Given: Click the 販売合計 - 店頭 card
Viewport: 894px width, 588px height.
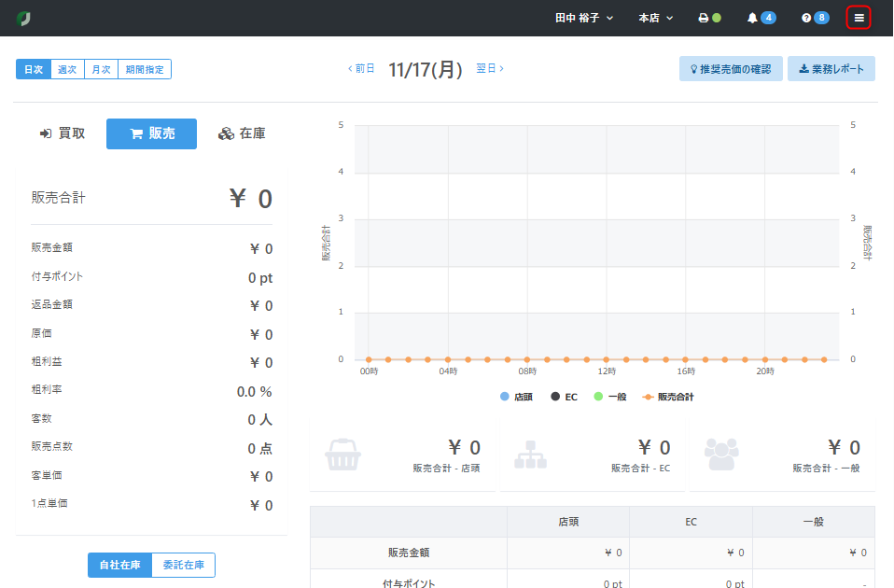Looking at the screenshot, I should click(x=402, y=455).
